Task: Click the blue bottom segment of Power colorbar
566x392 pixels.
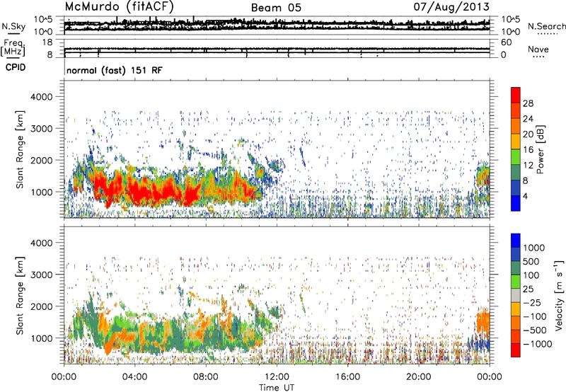Action: click(x=516, y=203)
